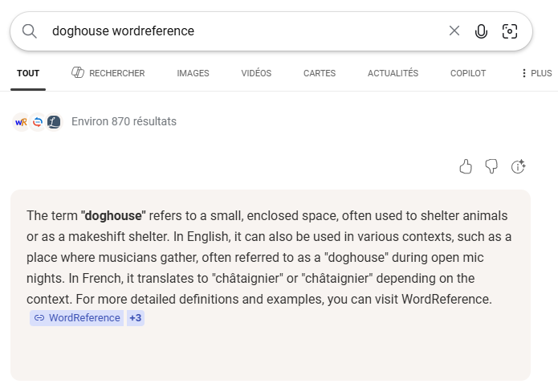Click the WordReference source icon near results count
Viewport: 558px width, 392px height.
click(22, 122)
